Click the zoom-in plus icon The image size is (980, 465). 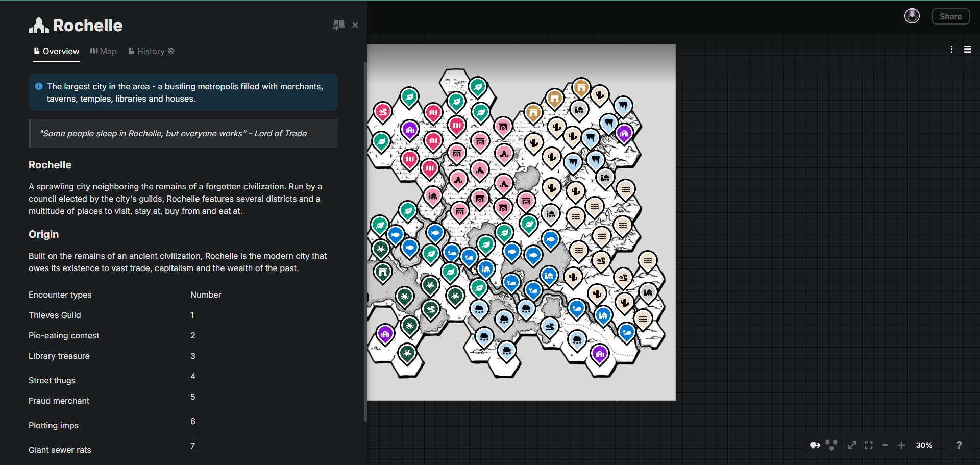tap(901, 445)
